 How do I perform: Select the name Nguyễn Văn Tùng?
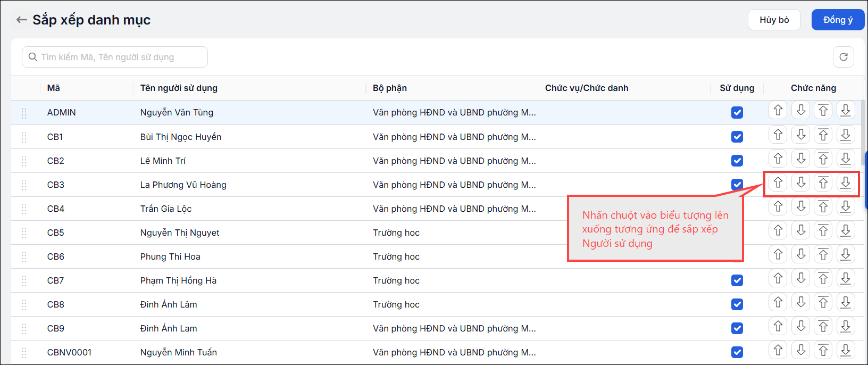177,112
